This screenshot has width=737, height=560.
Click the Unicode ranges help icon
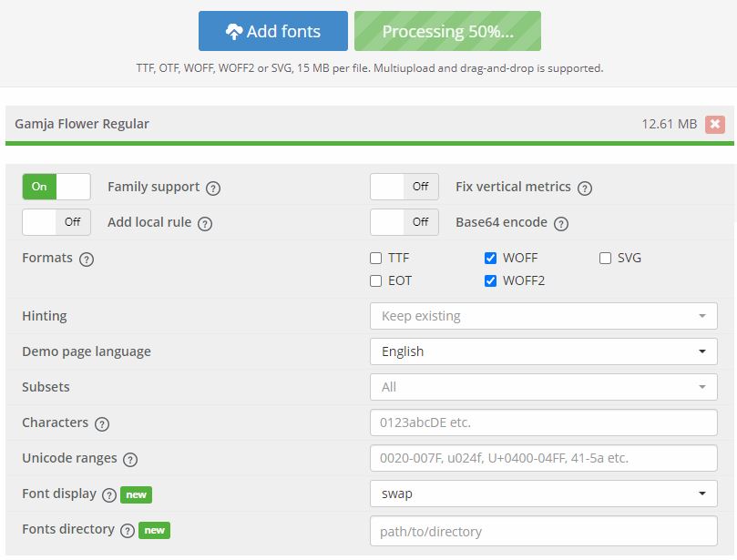pyautogui.click(x=130, y=460)
